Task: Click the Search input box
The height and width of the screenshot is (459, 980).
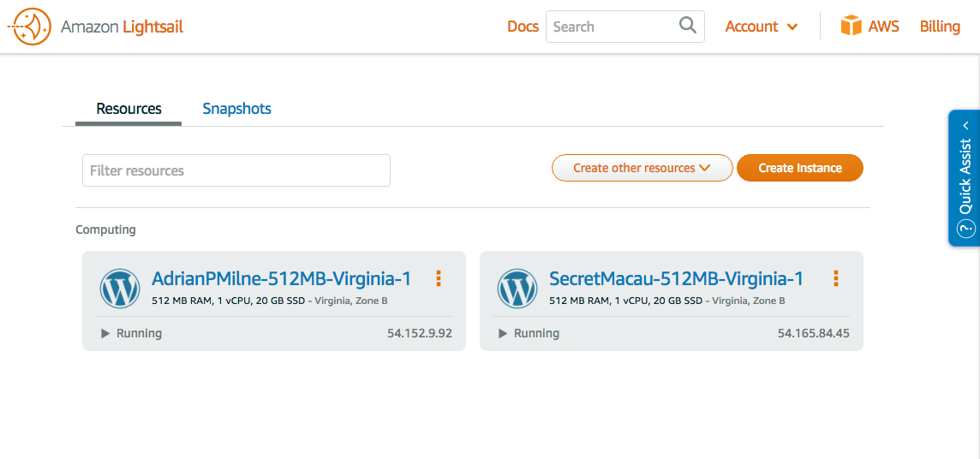Action: click(612, 27)
